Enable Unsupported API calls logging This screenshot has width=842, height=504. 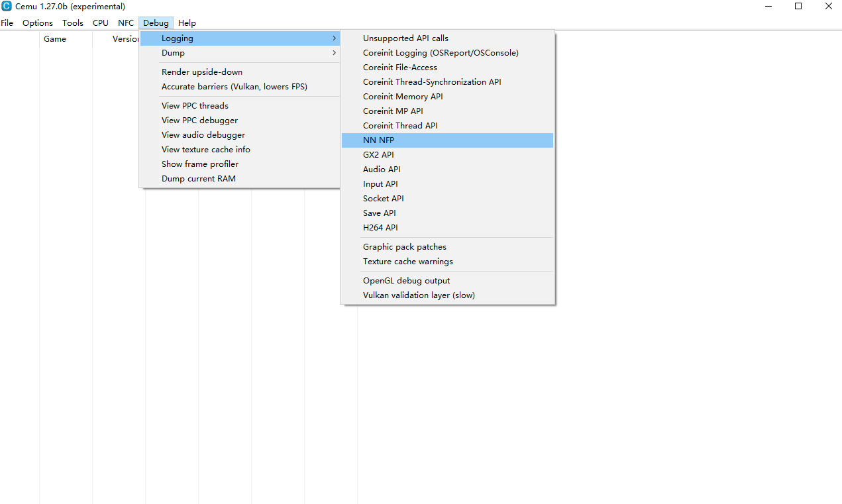(x=447, y=38)
